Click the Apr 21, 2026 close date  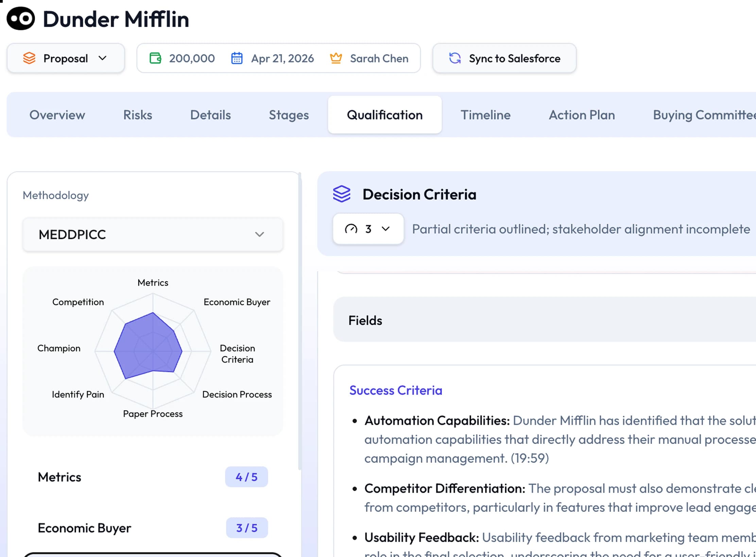pyautogui.click(x=282, y=58)
